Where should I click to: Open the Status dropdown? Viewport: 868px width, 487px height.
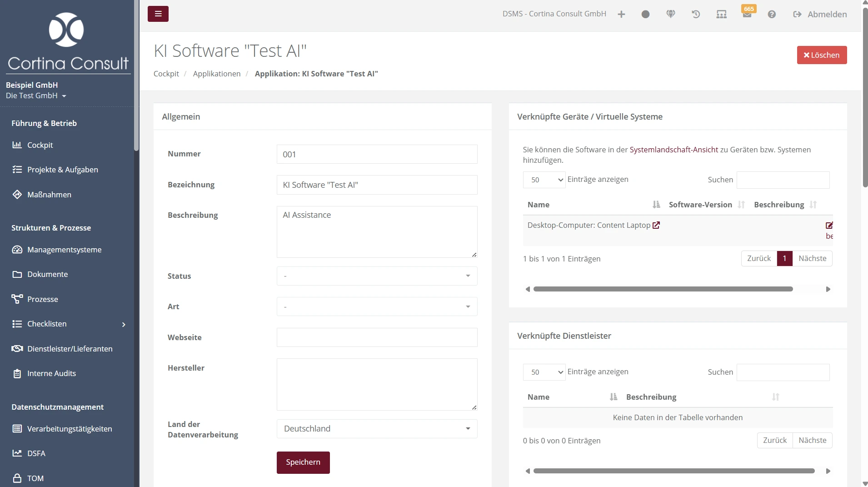click(x=377, y=276)
